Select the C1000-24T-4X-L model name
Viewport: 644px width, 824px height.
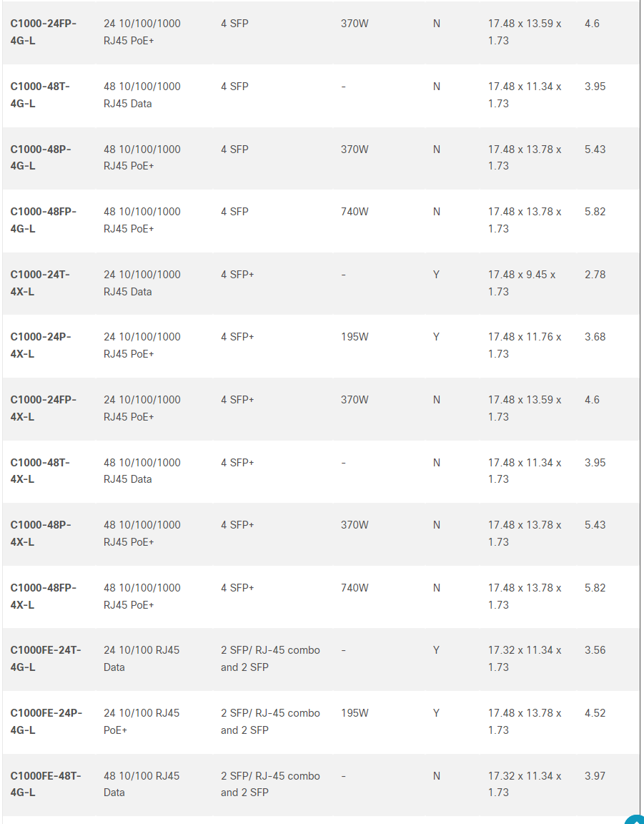[40, 283]
